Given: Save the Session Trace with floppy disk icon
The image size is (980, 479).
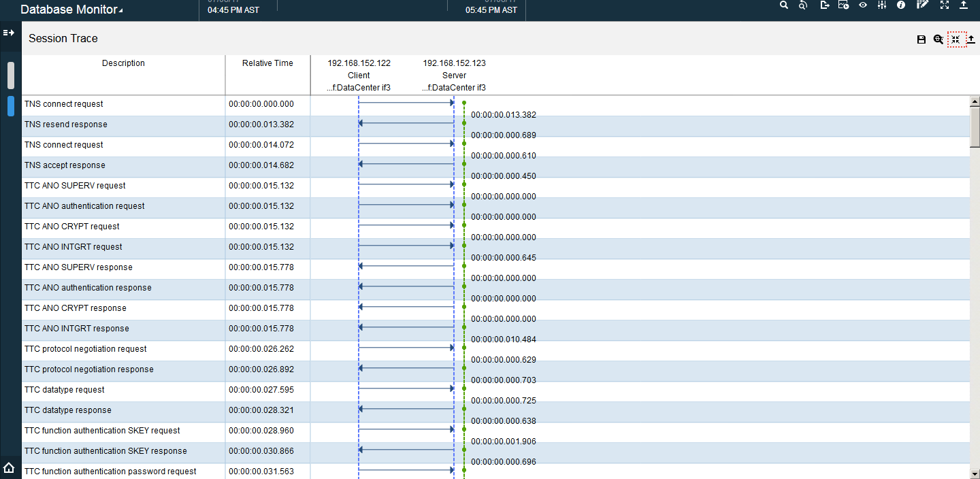Looking at the screenshot, I should click(921, 39).
